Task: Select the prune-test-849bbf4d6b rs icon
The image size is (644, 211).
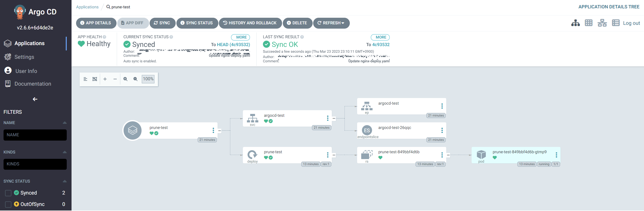Action: [x=367, y=155]
